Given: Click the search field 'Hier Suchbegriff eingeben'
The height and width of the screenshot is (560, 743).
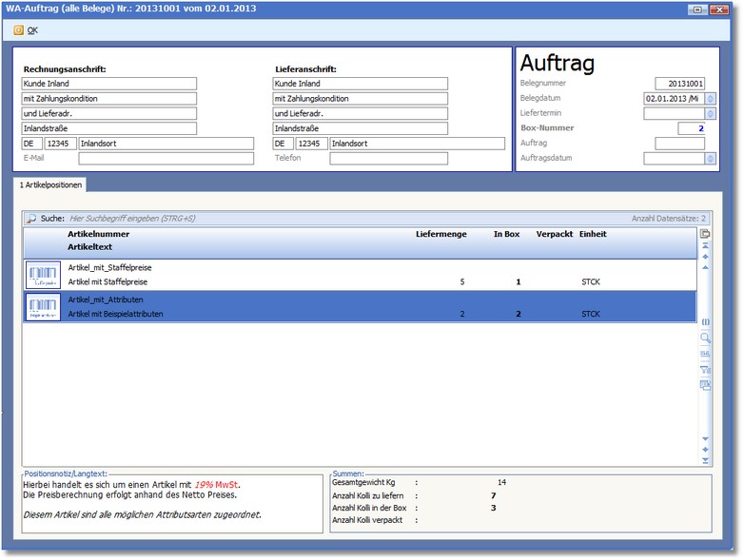Looking at the screenshot, I should tap(190, 218).
